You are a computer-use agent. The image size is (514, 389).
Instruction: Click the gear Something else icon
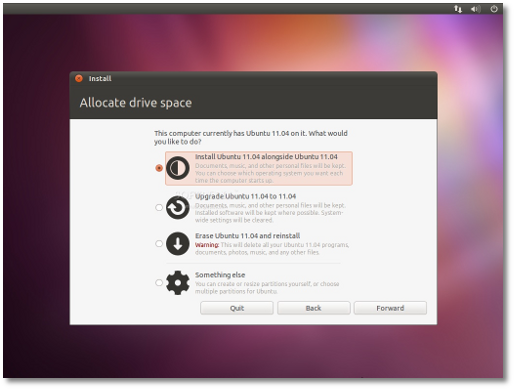click(178, 283)
